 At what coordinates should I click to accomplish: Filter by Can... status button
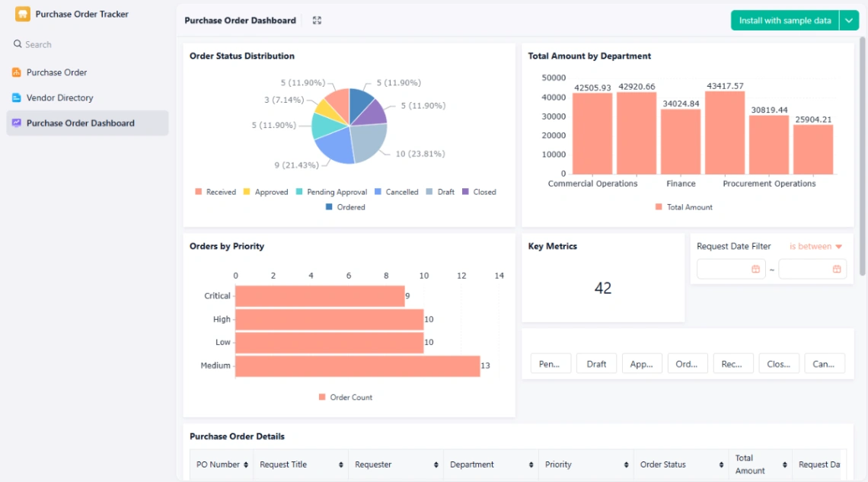coord(825,363)
